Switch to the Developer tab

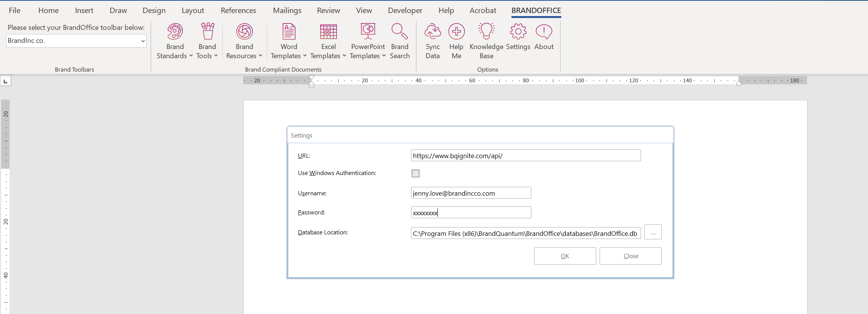pyautogui.click(x=405, y=10)
